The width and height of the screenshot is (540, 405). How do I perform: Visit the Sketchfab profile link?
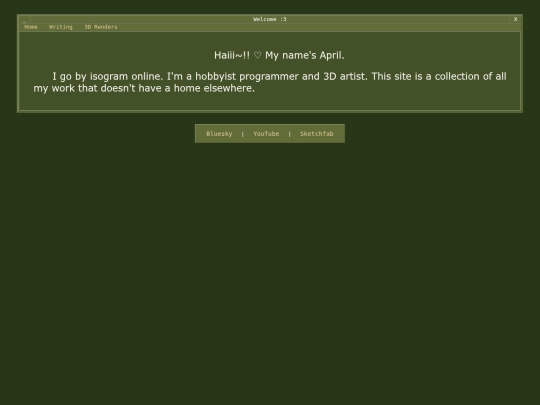316,134
